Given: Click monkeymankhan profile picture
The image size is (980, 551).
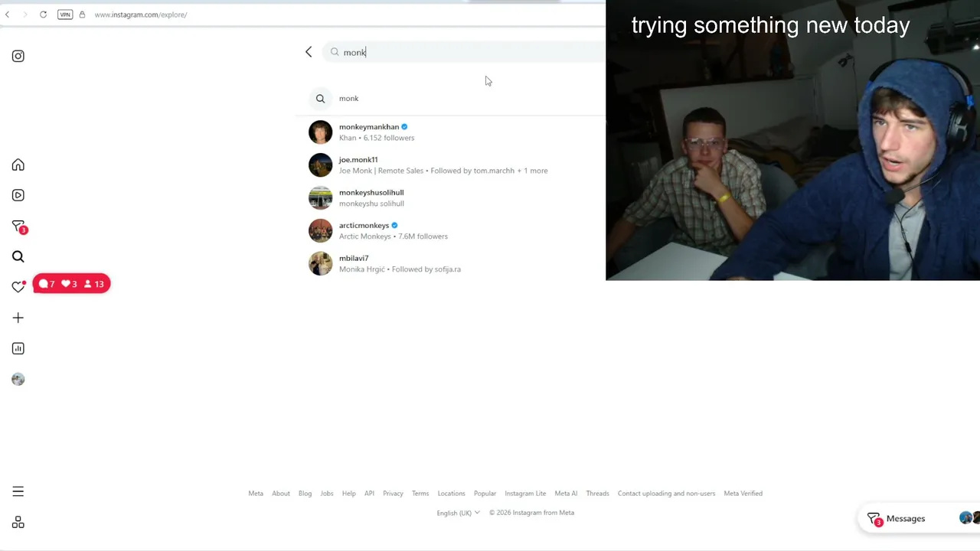Looking at the screenshot, I should pos(321,132).
